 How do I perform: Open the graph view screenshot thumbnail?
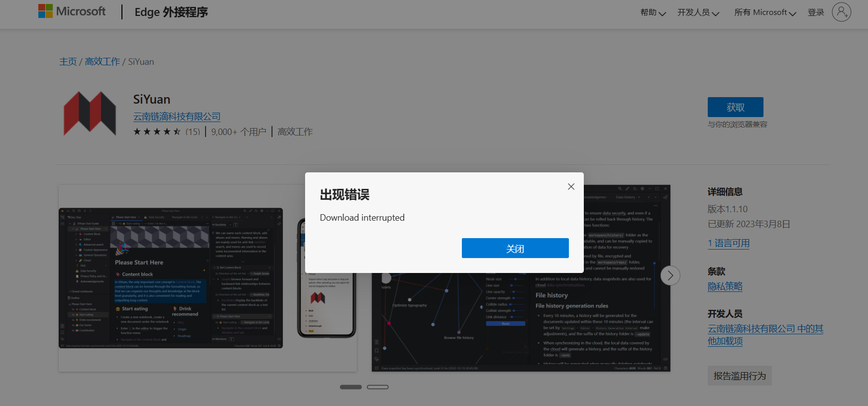coord(521,278)
